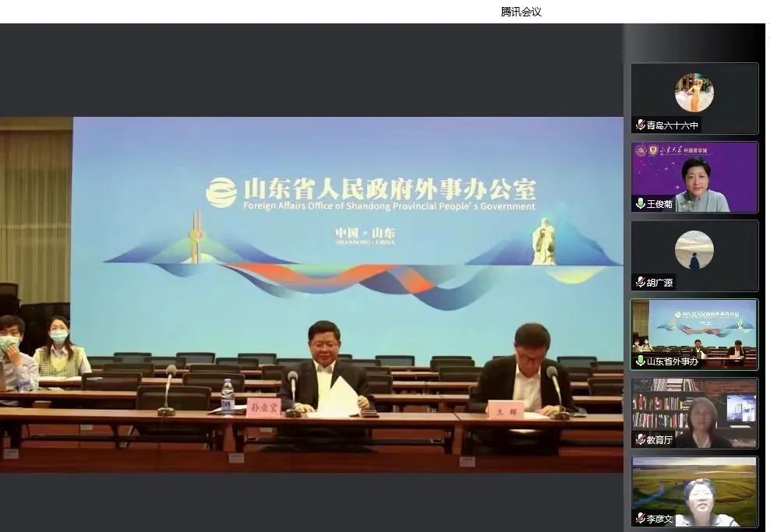Image resolution: width=770 pixels, height=532 pixels.
Task: Open the 山东省外事办 video thumbnail
Action: tap(694, 334)
